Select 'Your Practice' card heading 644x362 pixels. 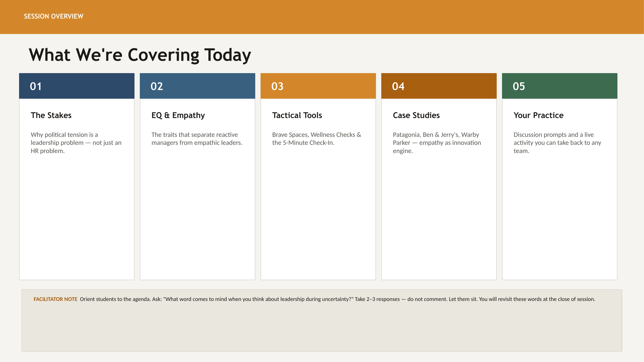point(538,115)
